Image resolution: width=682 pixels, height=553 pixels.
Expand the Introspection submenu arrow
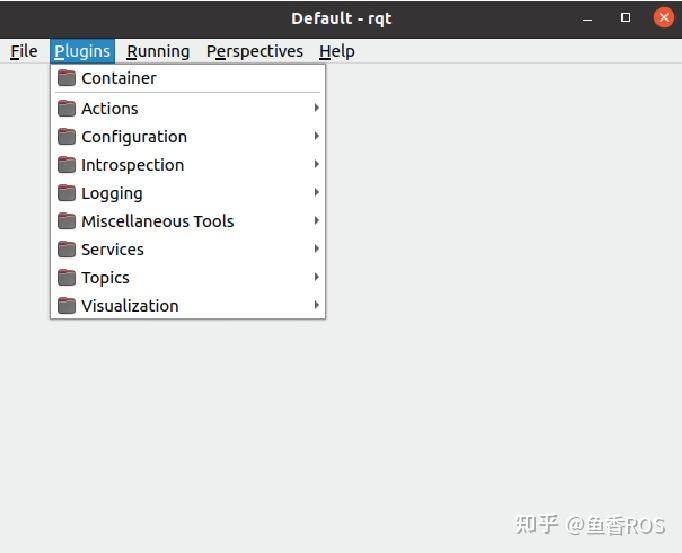tap(316, 165)
